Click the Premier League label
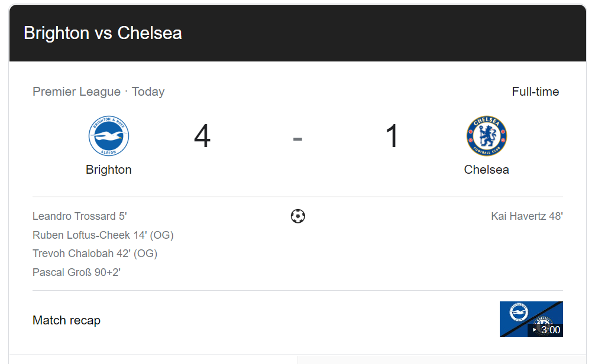The image size is (595, 364). [76, 92]
